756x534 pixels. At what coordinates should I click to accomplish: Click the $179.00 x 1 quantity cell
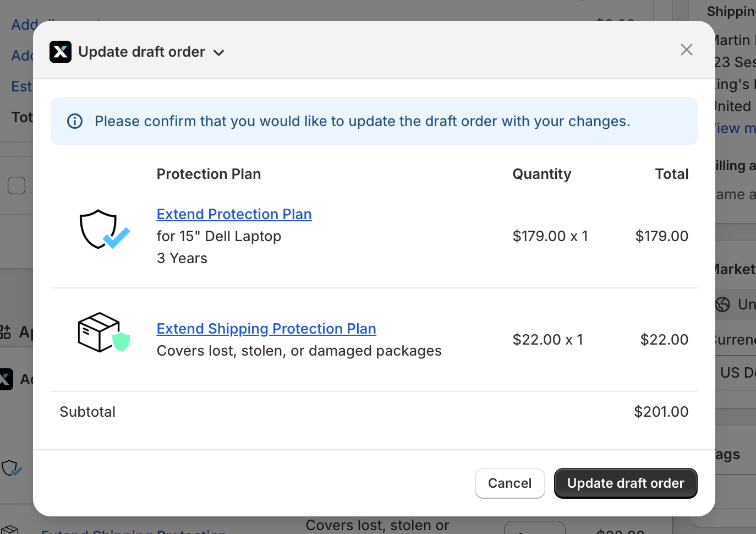coord(550,236)
